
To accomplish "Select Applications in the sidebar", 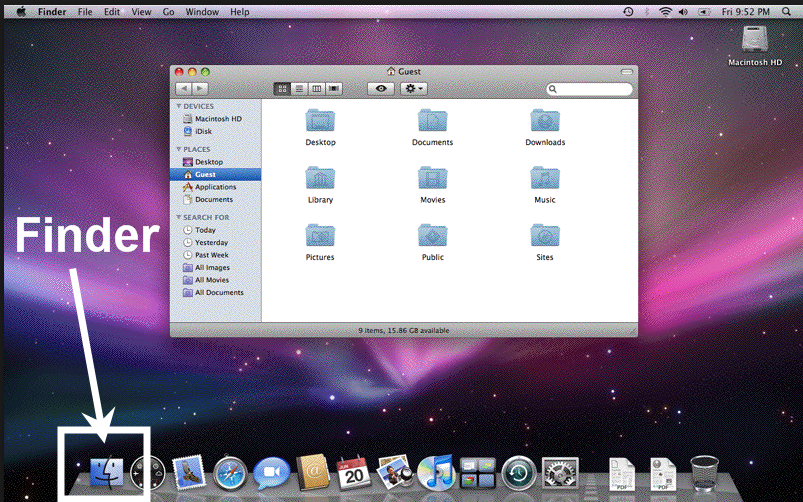I will 215,187.
